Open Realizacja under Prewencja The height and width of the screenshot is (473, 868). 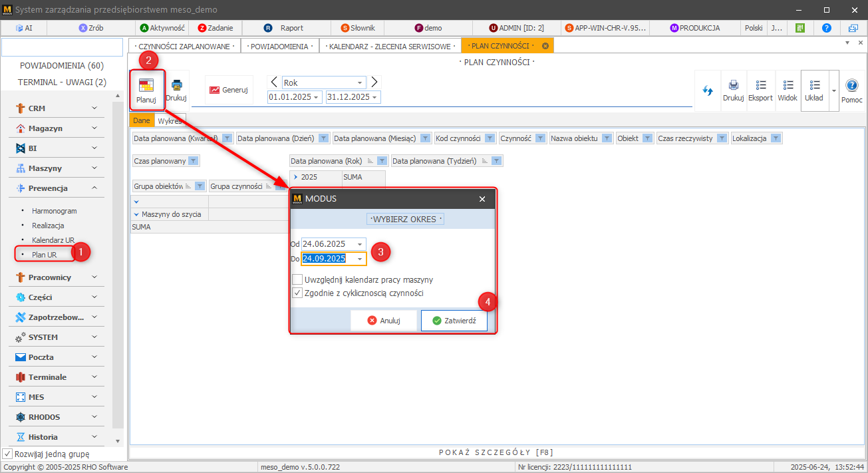coord(48,226)
